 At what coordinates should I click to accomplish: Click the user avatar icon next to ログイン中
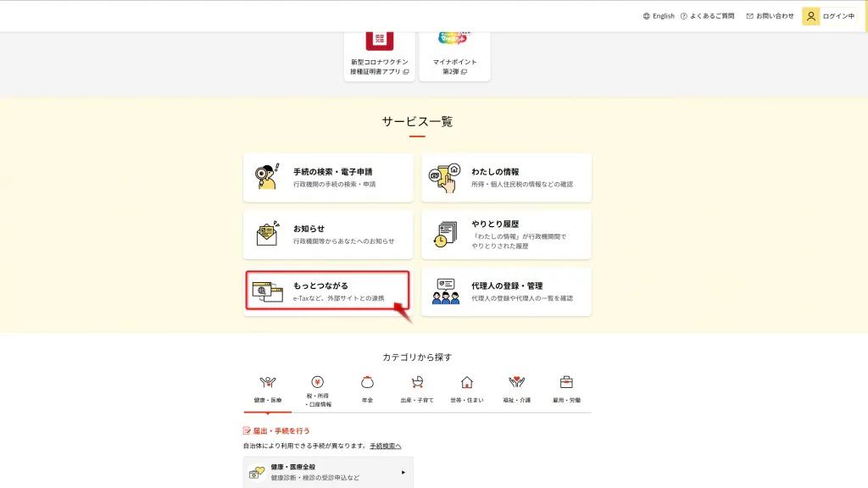tap(811, 16)
